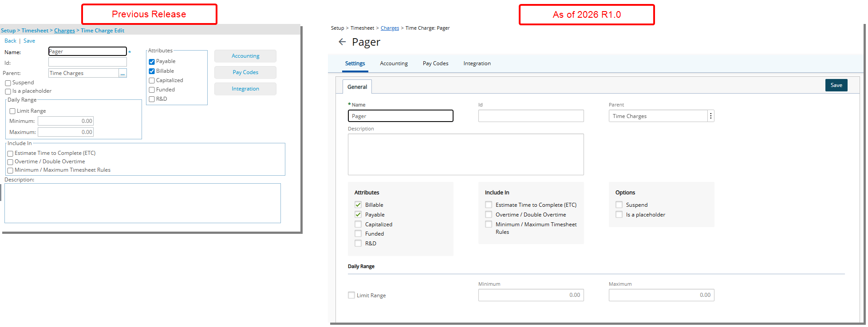Viewport: 868px width, 327px height.
Task: Uncheck Billable in new Attributes panel
Action: coord(358,205)
